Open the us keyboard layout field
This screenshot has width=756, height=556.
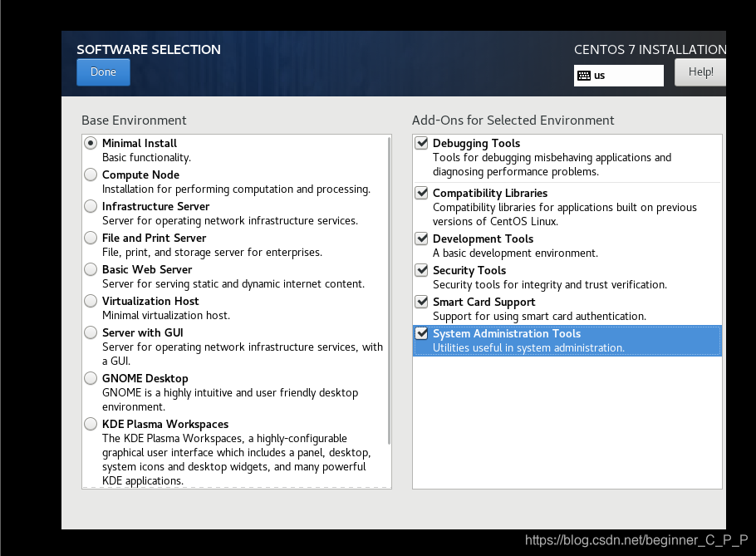tap(619, 76)
